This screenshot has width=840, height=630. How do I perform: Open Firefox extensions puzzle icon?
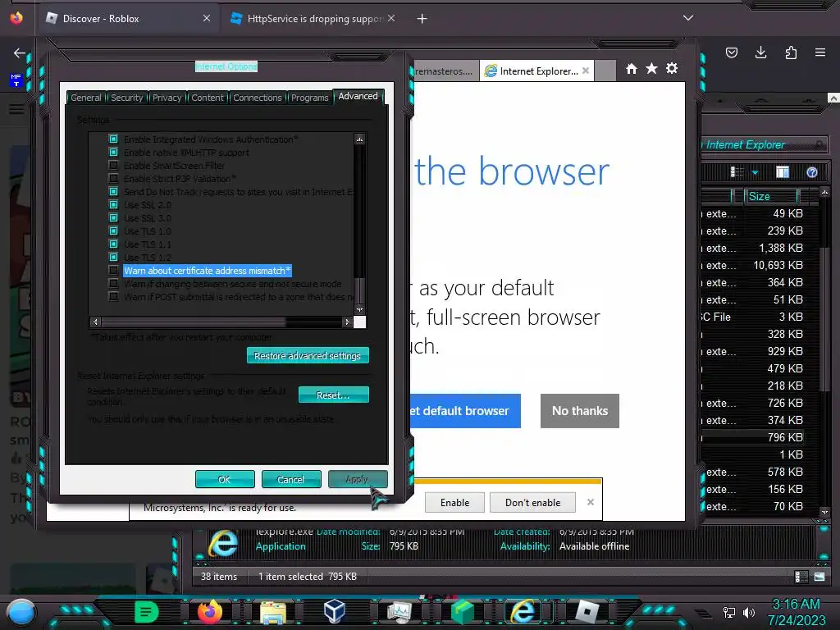click(791, 52)
